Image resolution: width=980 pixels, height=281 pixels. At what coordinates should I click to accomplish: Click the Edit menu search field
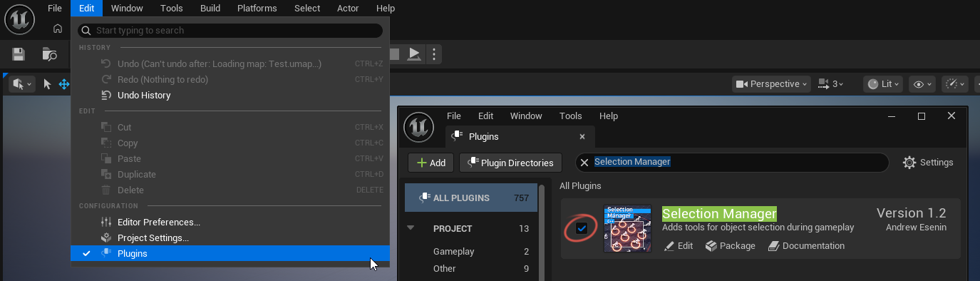(230, 31)
